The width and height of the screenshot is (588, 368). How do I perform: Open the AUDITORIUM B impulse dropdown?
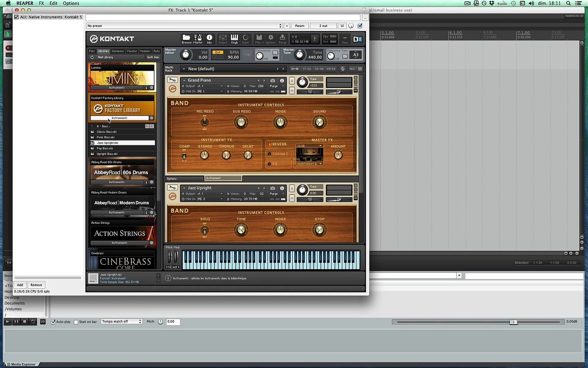309,164
